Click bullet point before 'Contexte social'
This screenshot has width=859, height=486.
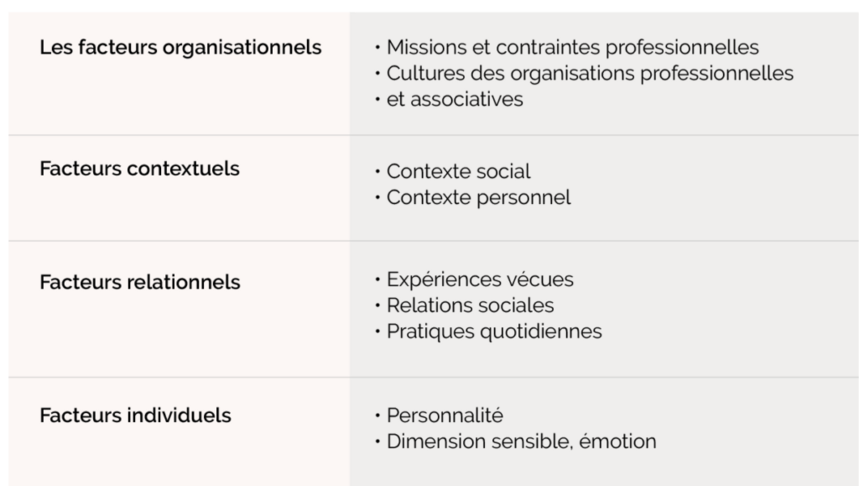click(377, 171)
